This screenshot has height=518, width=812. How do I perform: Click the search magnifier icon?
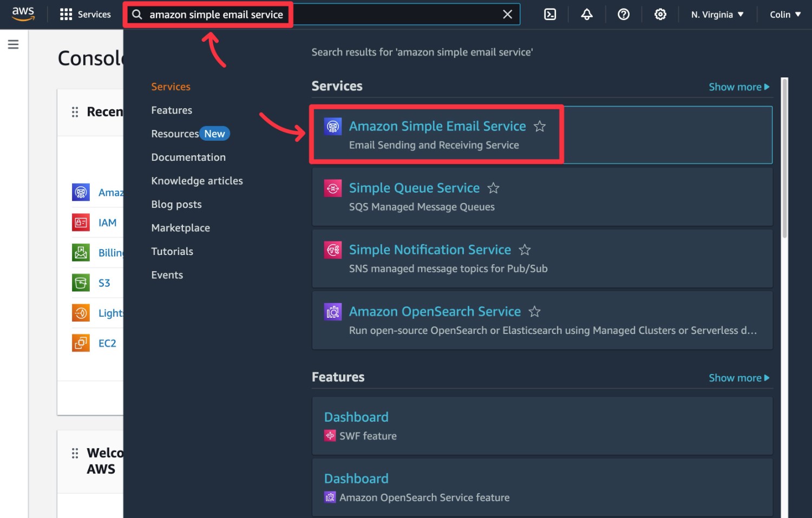coord(137,15)
